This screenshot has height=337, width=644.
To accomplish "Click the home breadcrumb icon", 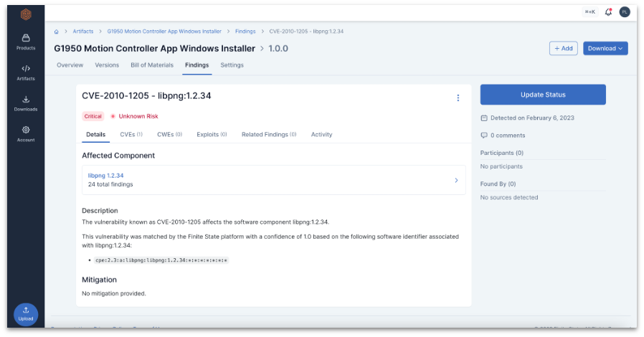I will (x=57, y=32).
